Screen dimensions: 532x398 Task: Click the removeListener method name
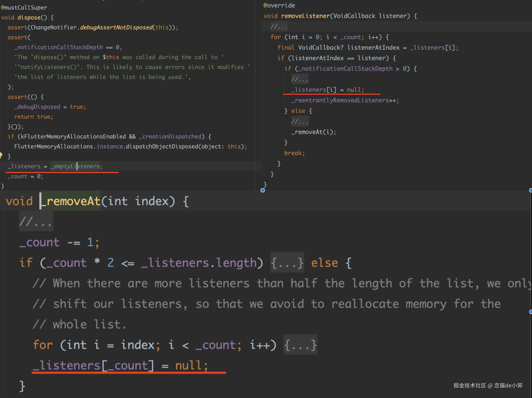click(x=305, y=16)
